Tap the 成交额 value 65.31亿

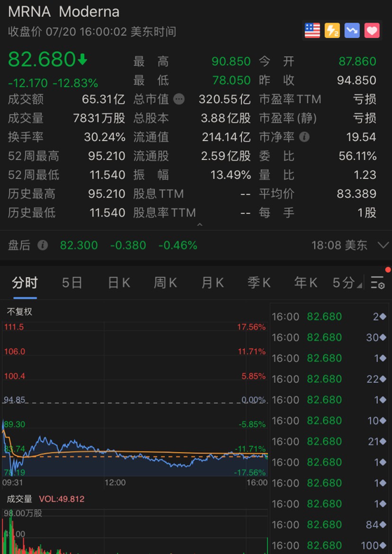104,100
